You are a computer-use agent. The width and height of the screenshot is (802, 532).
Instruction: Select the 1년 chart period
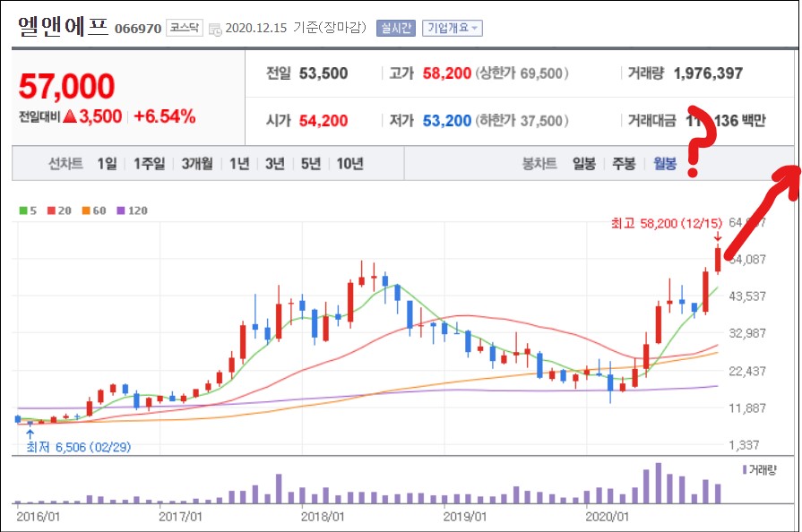(239, 164)
